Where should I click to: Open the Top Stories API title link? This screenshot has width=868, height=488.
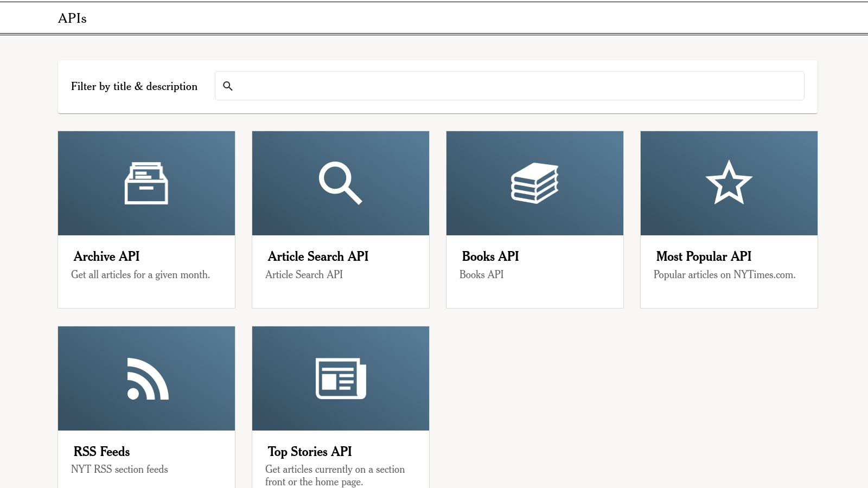310,451
